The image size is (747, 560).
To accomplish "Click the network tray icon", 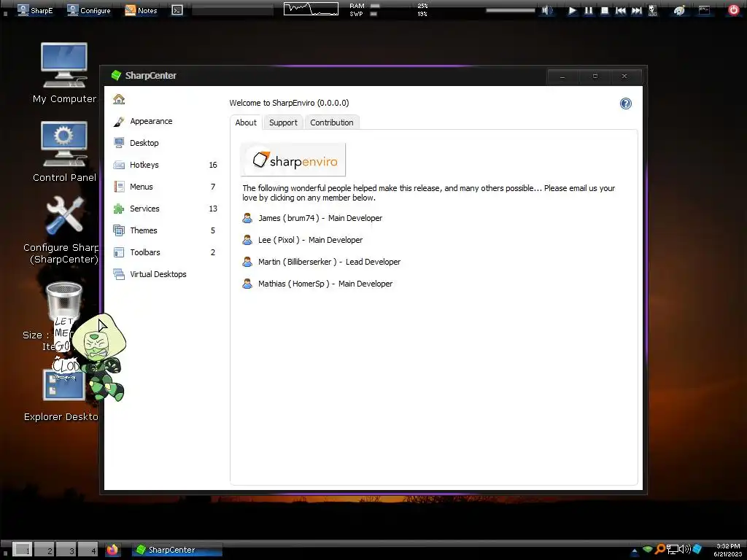I will pos(672,550).
